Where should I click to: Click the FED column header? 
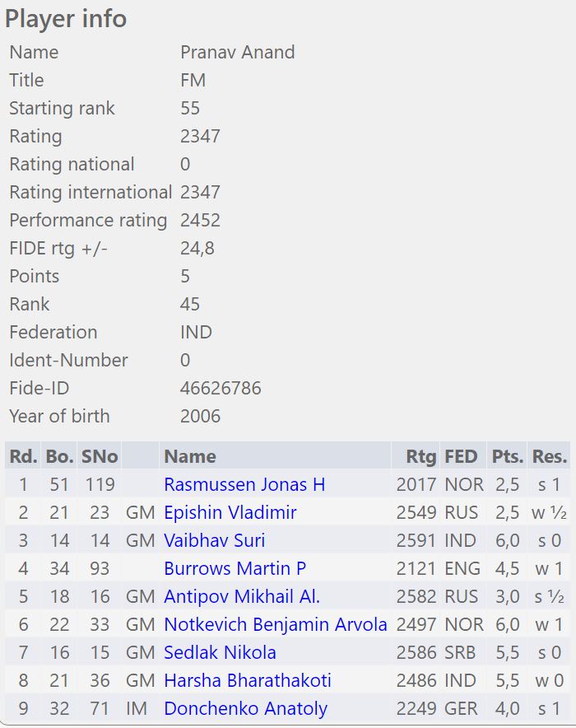click(x=461, y=456)
